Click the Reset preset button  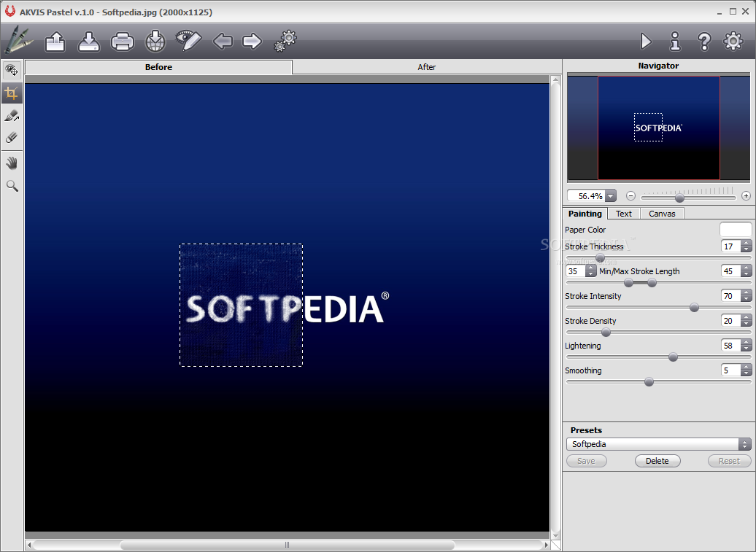[729, 461]
